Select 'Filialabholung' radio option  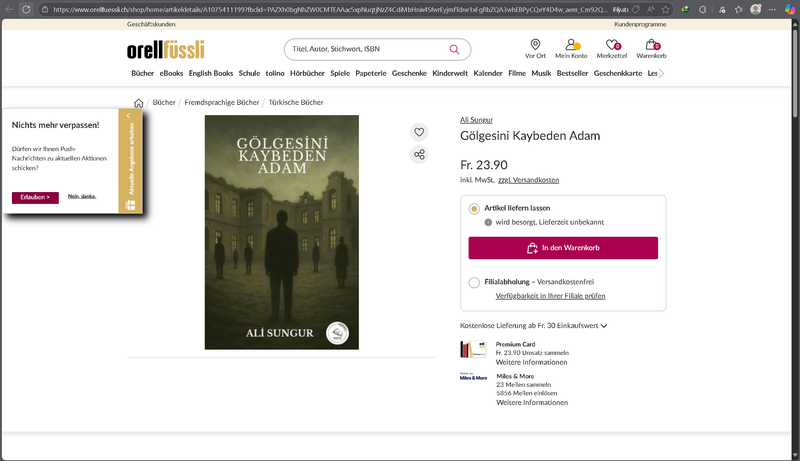click(474, 283)
